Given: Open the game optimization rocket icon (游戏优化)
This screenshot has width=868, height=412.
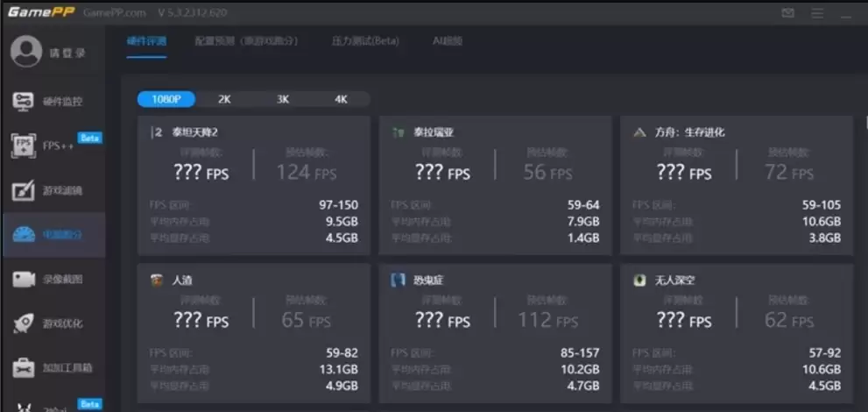Looking at the screenshot, I should (24, 323).
